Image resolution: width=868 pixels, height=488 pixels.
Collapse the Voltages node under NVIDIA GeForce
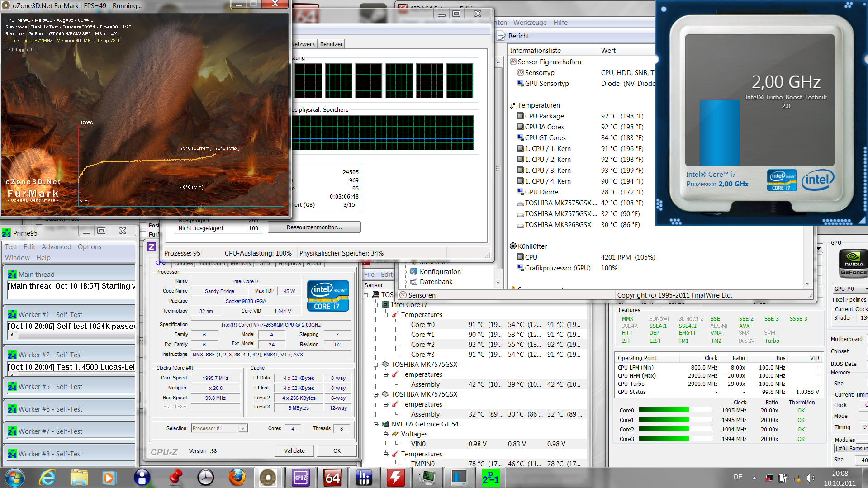[x=386, y=434]
